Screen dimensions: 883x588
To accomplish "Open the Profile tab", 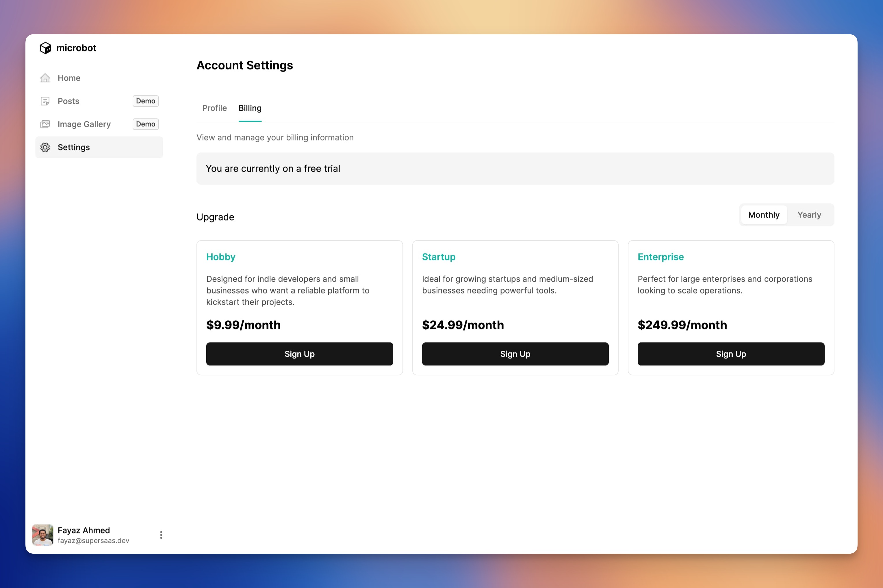I will tap(214, 108).
